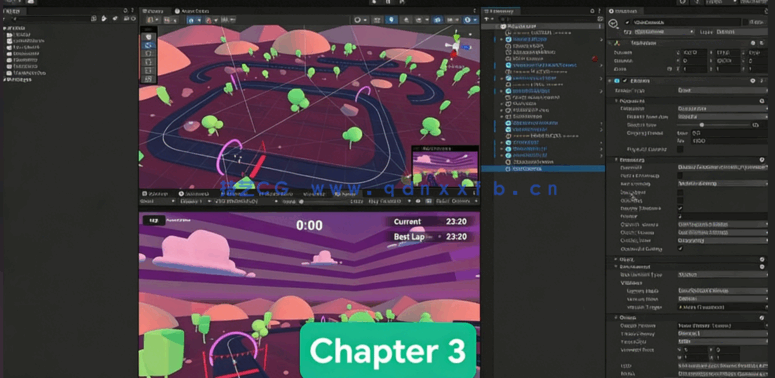Disable the Render Shadows checkbox
775x378 pixels.
coord(680,208)
